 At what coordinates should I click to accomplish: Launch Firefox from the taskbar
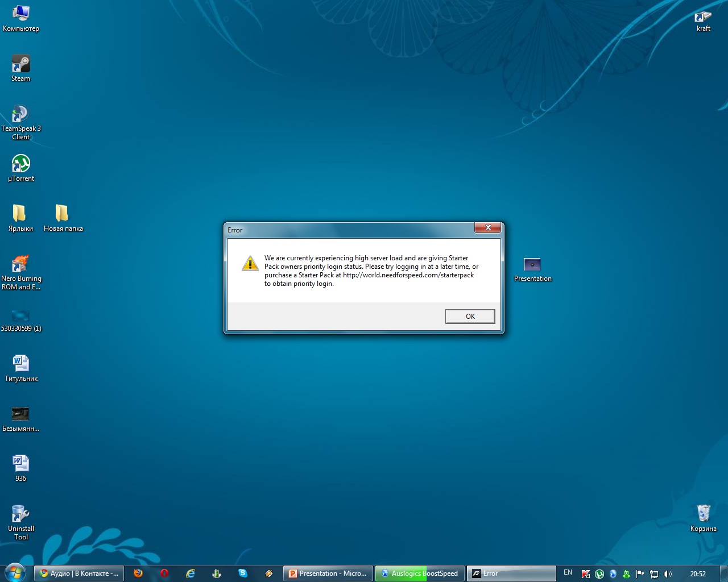click(x=138, y=573)
